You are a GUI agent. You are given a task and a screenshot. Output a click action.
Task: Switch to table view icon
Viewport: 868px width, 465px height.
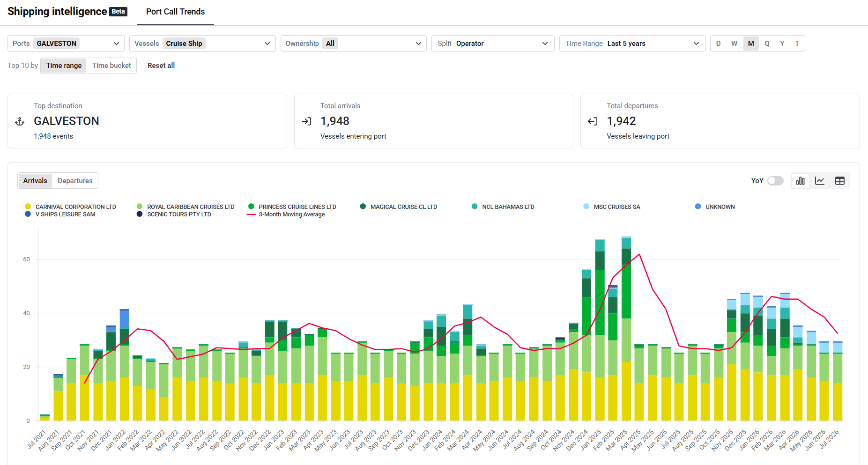(840, 181)
